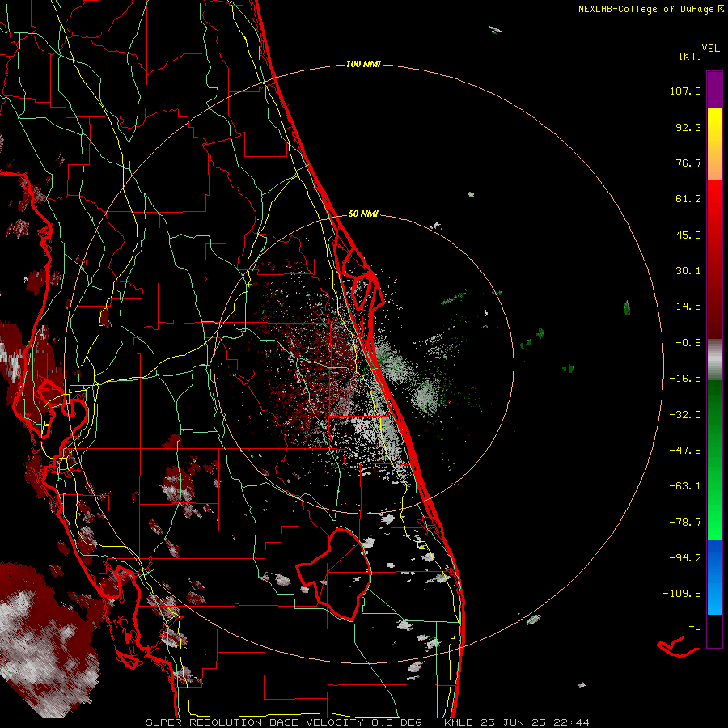
Task: Click the 45.6 scale value
Action: (688, 235)
